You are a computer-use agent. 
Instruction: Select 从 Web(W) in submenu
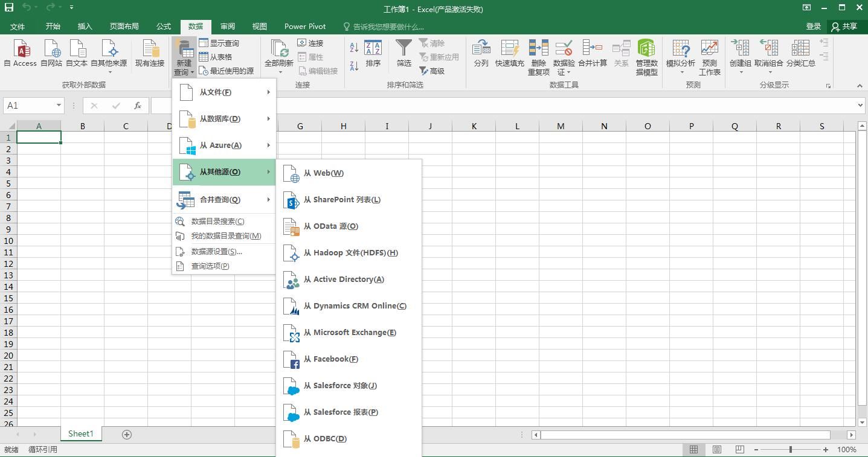click(349, 173)
